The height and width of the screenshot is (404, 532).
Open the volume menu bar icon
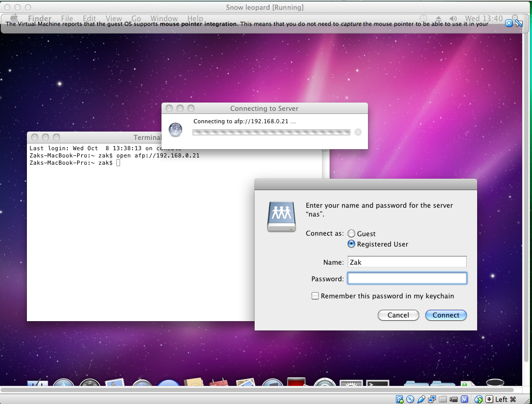[x=453, y=18]
